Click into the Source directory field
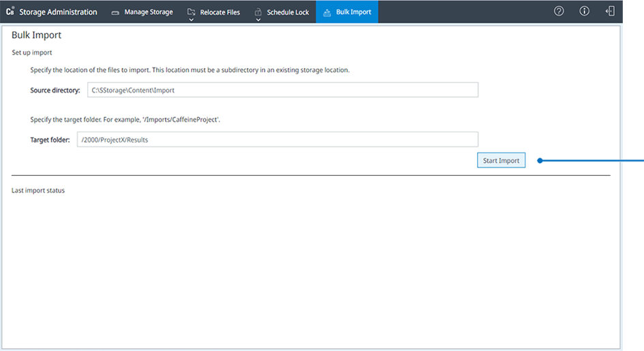644x351 pixels. (x=282, y=90)
